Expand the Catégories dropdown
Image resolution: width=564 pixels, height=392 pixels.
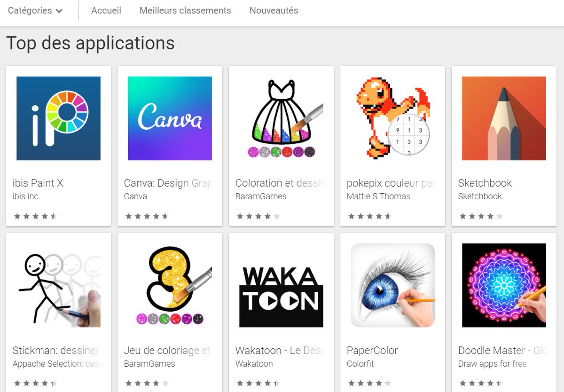pos(35,11)
